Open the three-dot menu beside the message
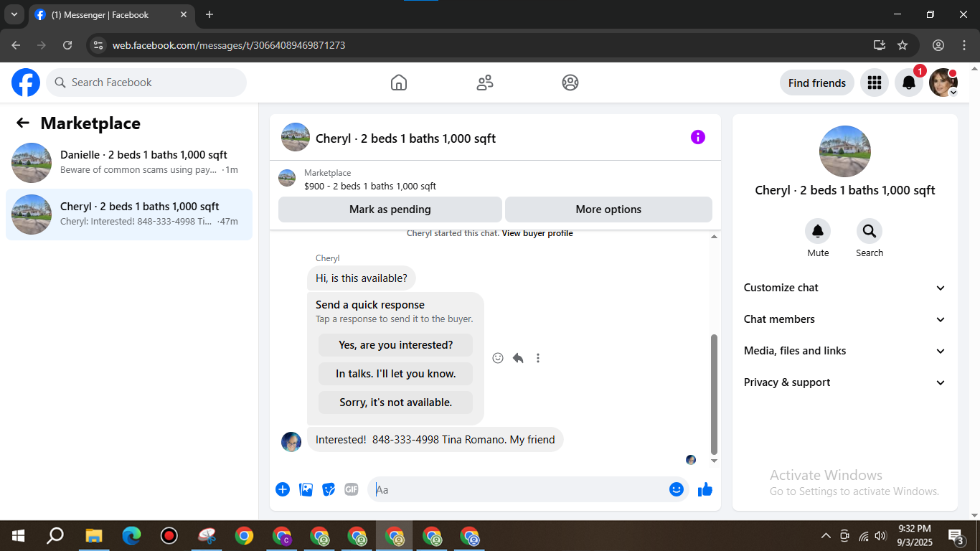The width and height of the screenshot is (980, 551). click(x=538, y=358)
